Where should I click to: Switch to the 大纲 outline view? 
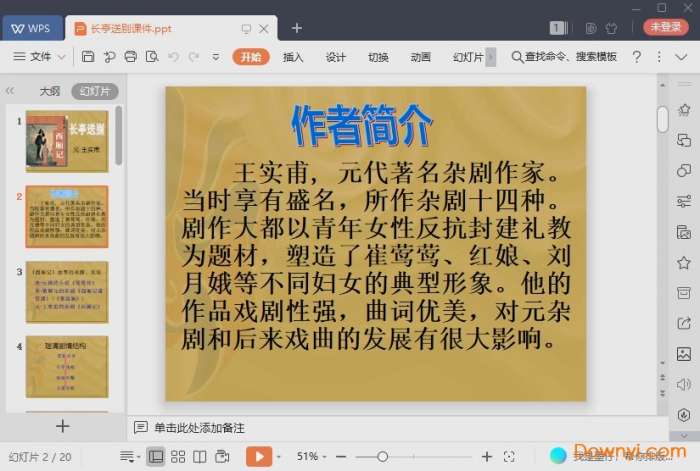[49, 92]
